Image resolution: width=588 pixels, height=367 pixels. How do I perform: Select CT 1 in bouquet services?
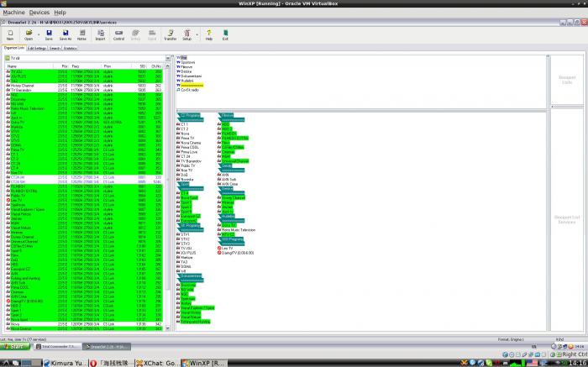tap(184, 124)
